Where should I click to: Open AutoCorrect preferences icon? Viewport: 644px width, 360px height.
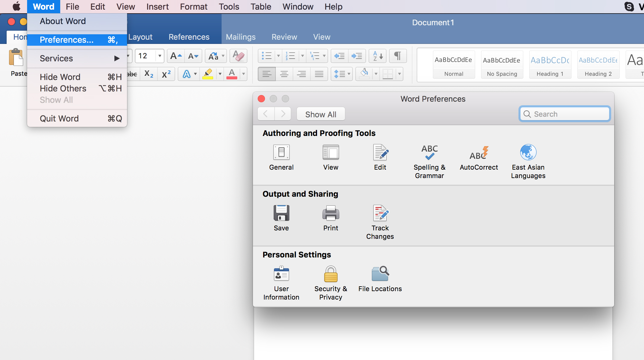479,153
